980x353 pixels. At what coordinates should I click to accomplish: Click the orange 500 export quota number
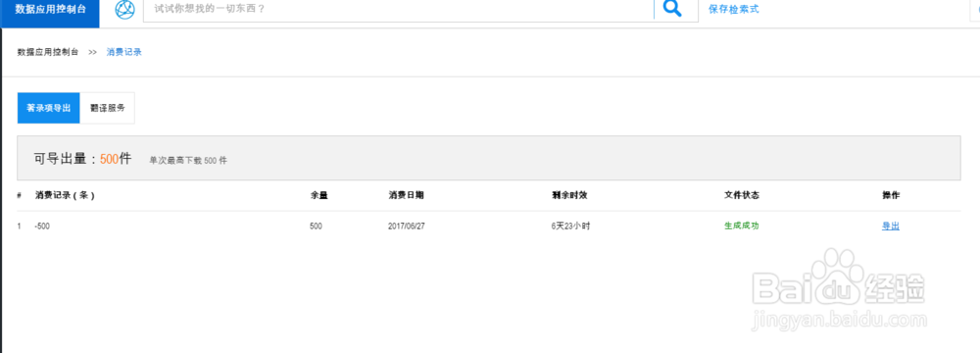(x=110, y=159)
